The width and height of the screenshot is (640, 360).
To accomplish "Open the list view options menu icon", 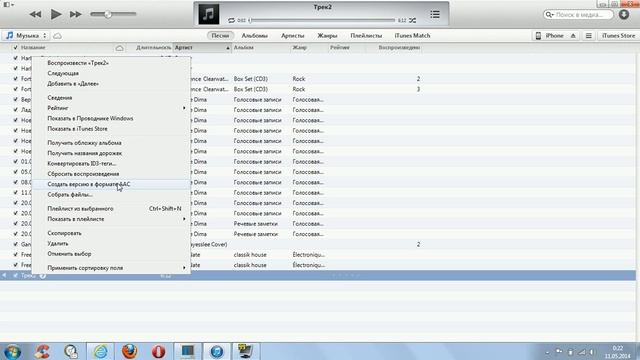I will coord(589,36).
